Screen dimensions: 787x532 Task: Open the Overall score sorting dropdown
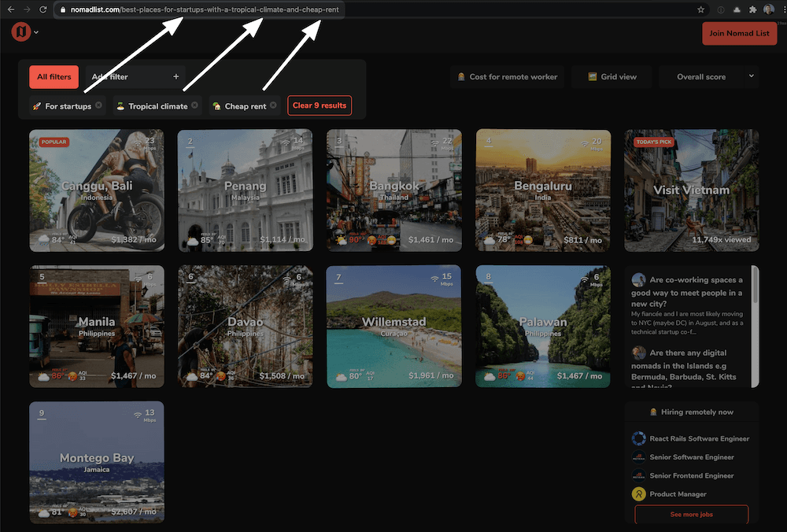[x=708, y=76]
